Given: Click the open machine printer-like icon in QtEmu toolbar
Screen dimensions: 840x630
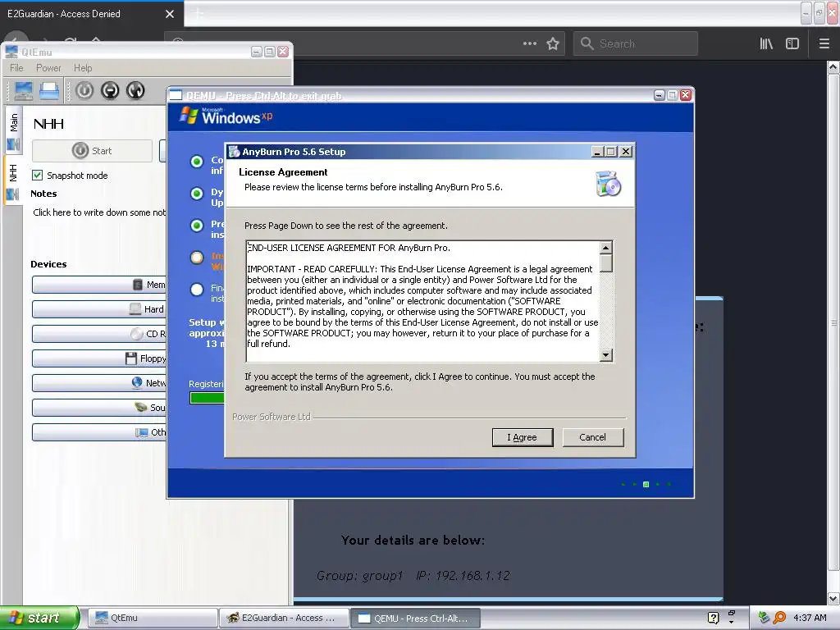Looking at the screenshot, I should (x=49, y=90).
